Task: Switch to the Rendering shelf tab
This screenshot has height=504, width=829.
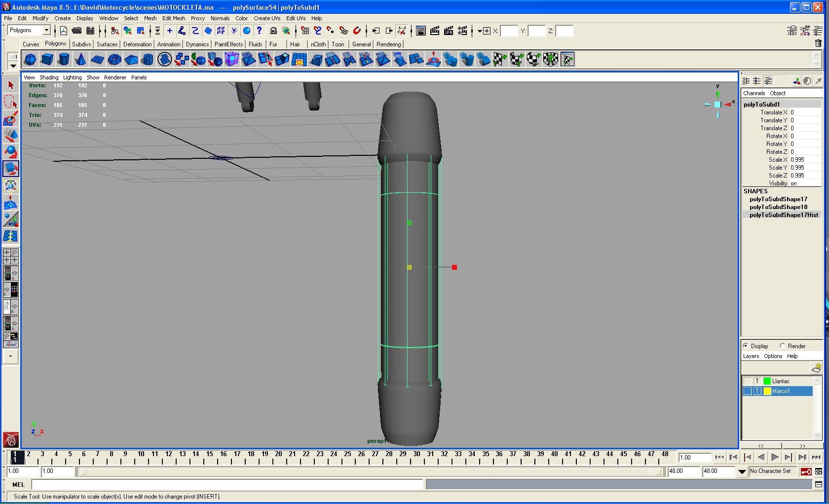Action: pos(388,44)
